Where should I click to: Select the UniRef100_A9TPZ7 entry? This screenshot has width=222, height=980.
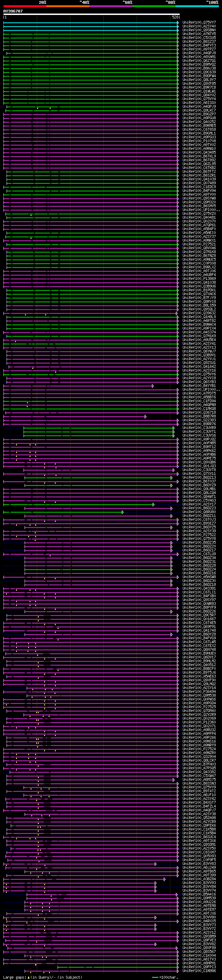click(199, 49)
